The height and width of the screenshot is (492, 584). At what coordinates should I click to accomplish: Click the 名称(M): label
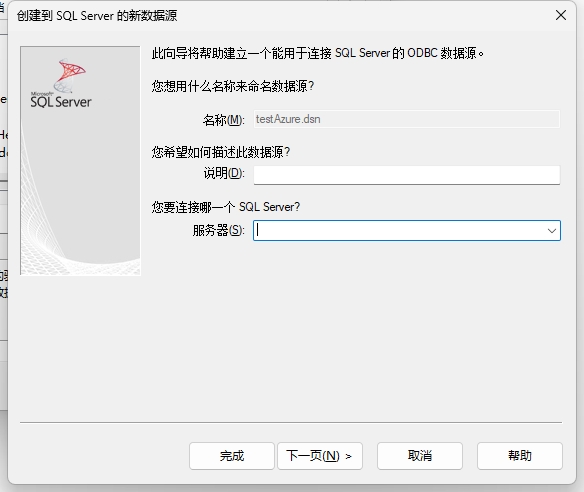point(223,120)
